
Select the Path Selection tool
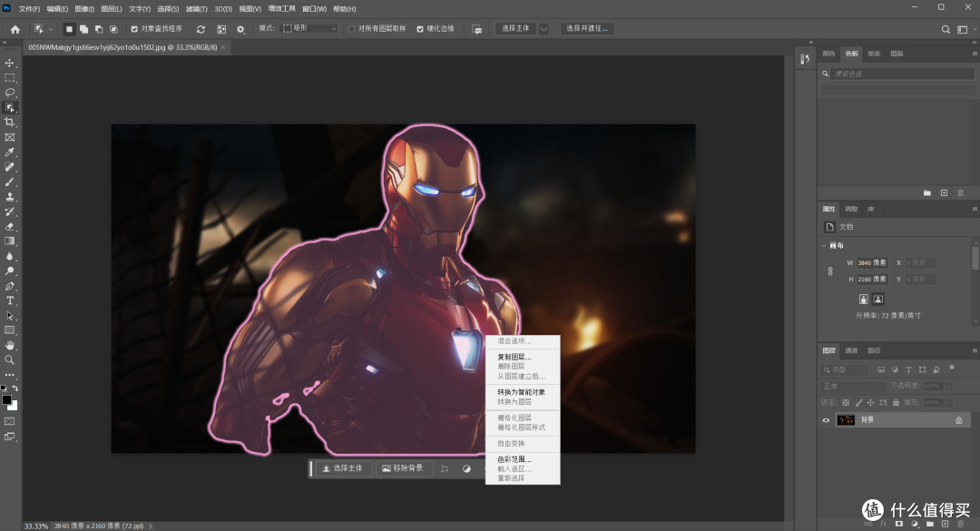click(x=9, y=316)
